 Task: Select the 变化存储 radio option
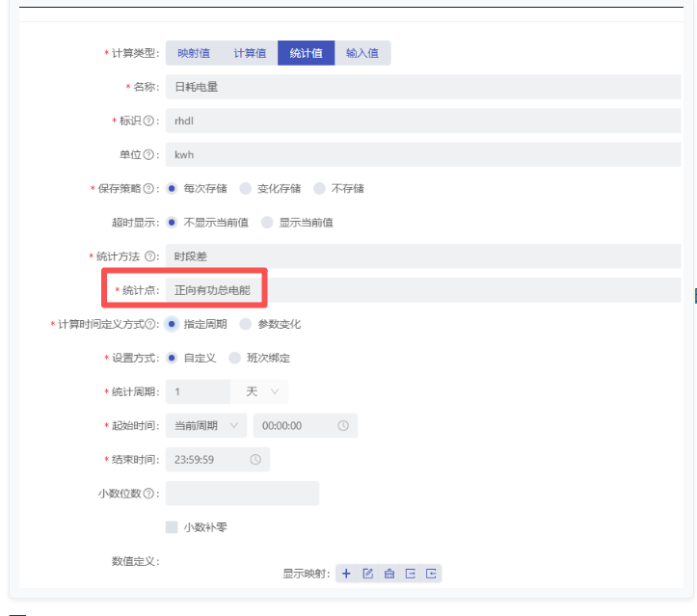pyautogui.click(x=246, y=189)
